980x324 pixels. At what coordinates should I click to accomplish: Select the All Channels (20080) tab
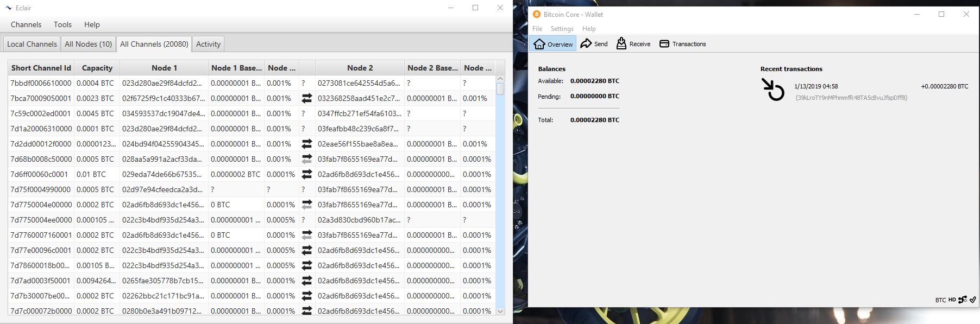(154, 44)
